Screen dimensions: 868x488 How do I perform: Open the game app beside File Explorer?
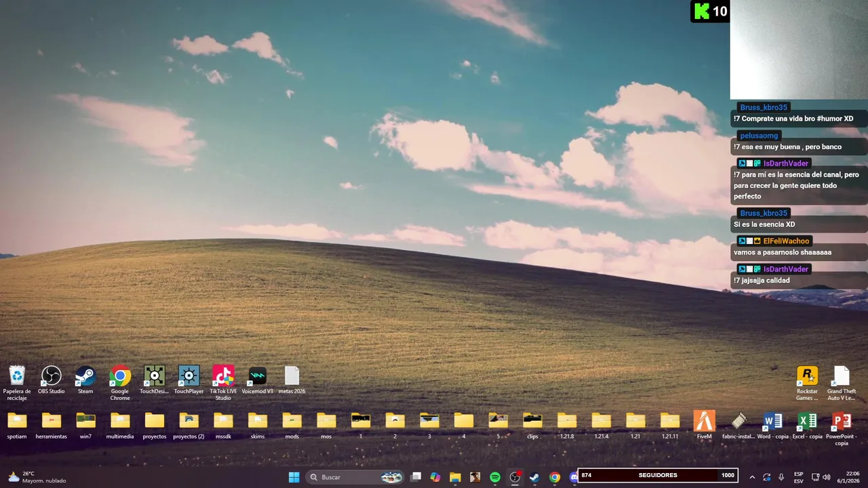[x=475, y=477]
